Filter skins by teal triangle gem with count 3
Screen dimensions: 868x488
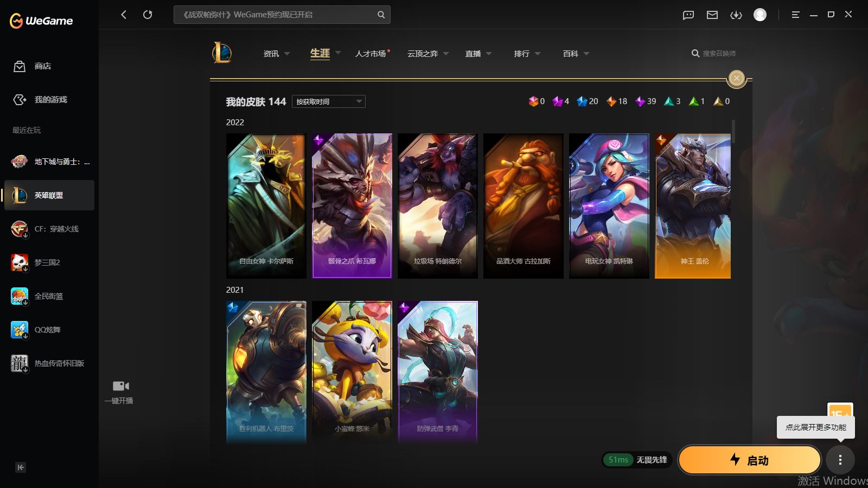[672, 101]
